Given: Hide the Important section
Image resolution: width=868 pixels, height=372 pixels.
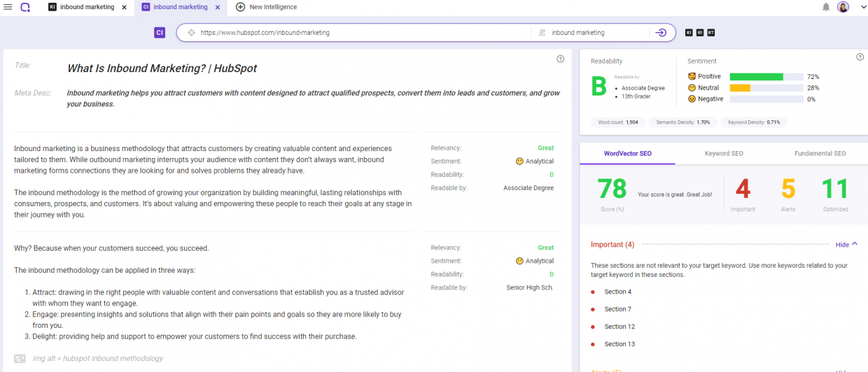Looking at the screenshot, I should coord(846,245).
